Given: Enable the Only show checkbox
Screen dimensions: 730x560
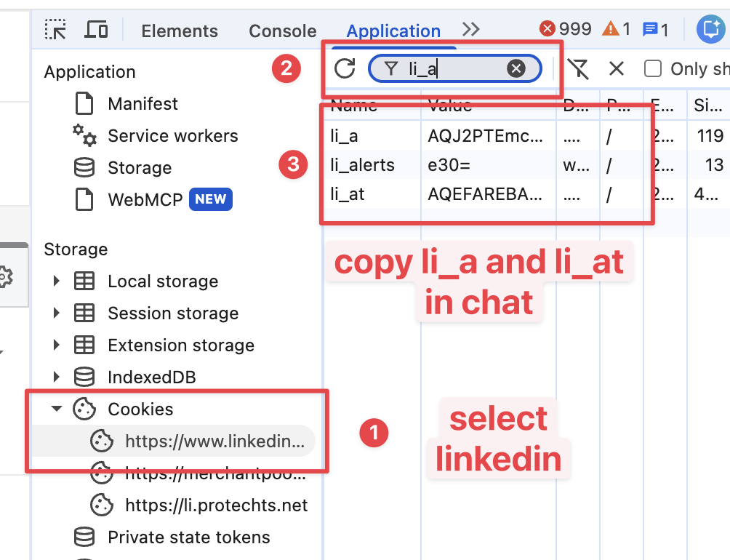Looking at the screenshot, I should pos(652,69).
